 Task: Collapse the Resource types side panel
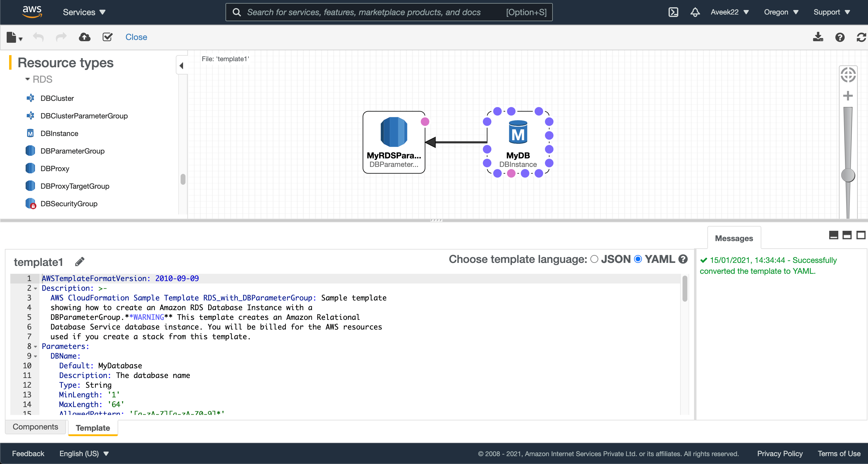(181, 66)
